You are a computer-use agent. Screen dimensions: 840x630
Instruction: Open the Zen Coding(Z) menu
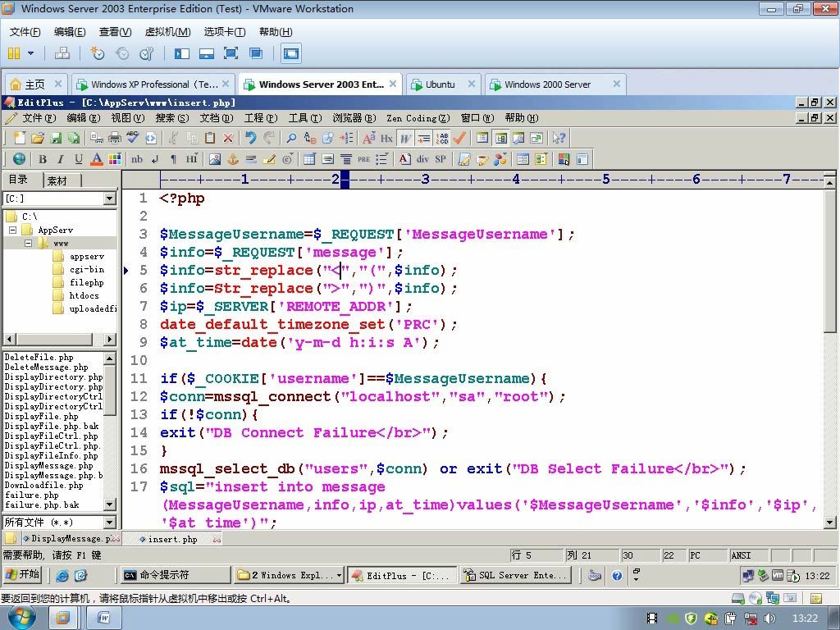[418, 118]
